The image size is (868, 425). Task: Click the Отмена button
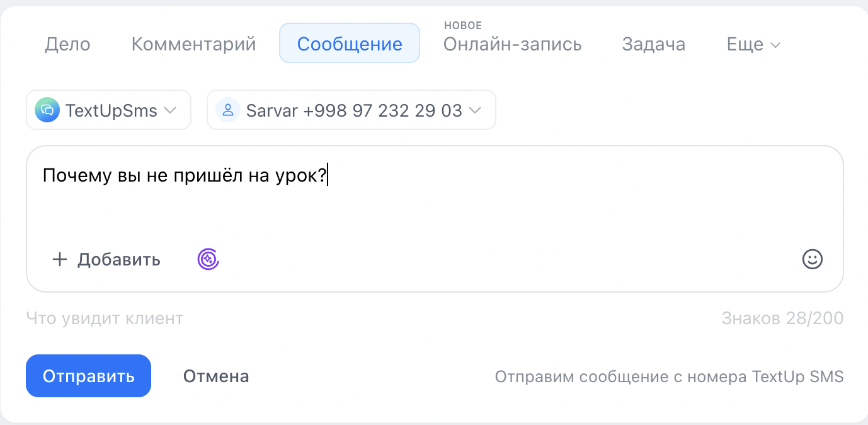click(x=216, y=376)
